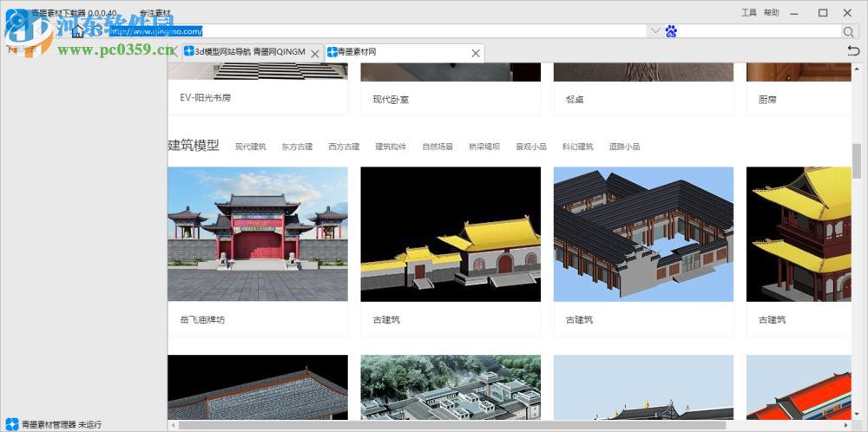The width and height of the screenshot is (868, 432).
Task: Click the 厨房 caption
Action: click(x=767, y=100)
